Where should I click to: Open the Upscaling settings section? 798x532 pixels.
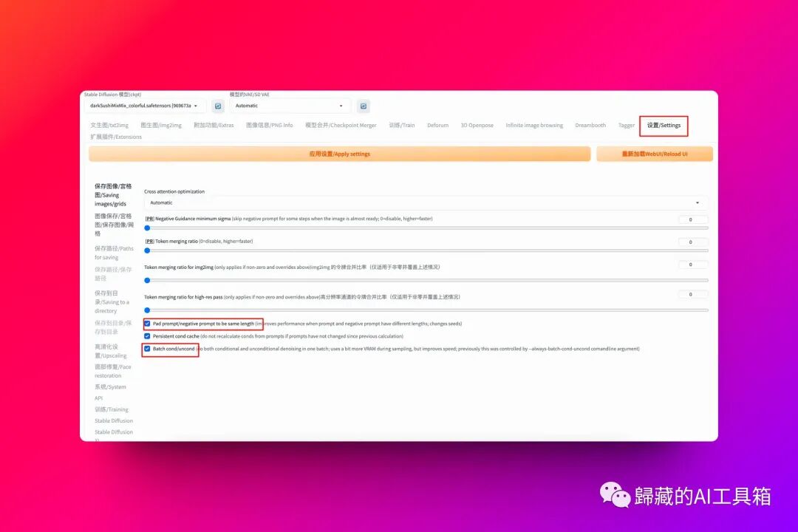tap(111, 351)
